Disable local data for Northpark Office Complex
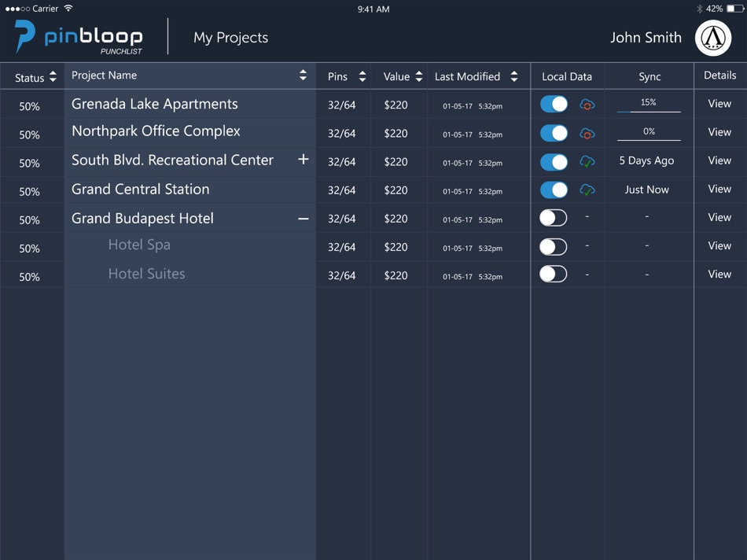 click(554, 133)
